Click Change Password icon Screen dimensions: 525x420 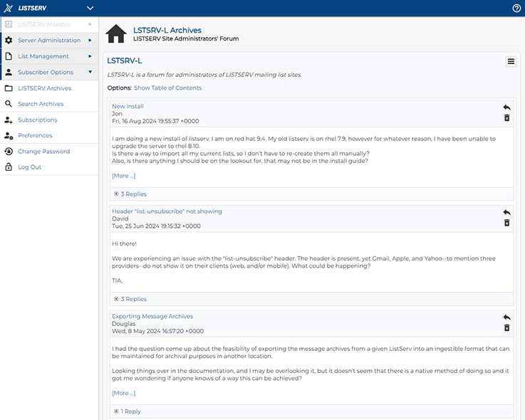9,151
